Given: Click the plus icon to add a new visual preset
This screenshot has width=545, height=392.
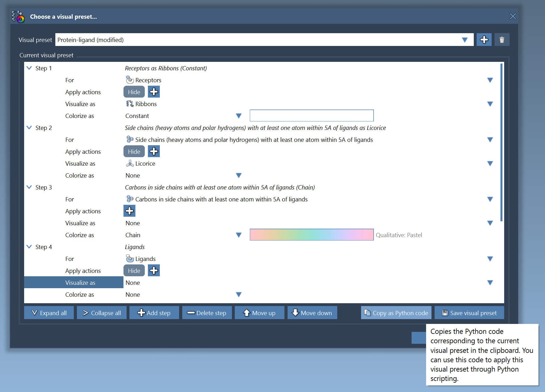Looking at the screenshot, I should 484,39.
